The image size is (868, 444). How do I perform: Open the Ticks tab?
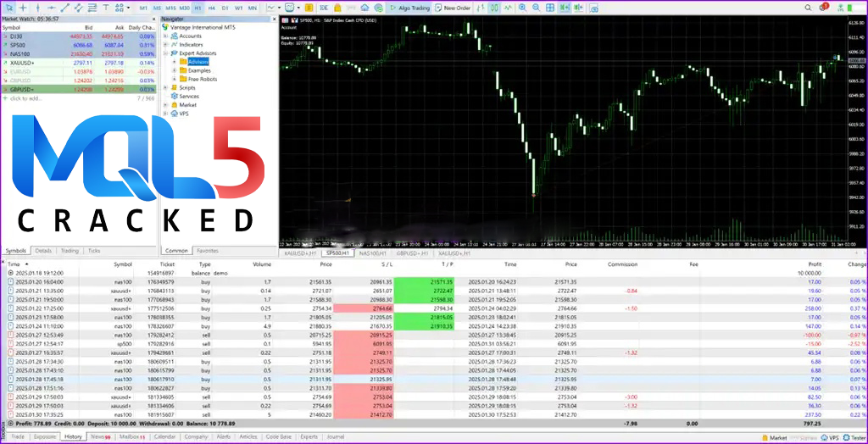coord(94,251)
